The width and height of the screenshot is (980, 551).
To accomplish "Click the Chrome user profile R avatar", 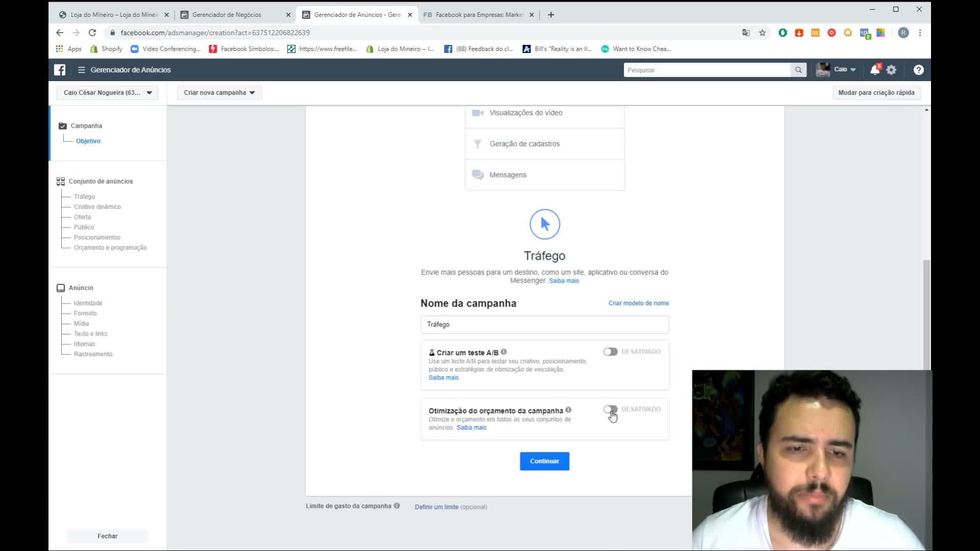I will coord(903,33).
